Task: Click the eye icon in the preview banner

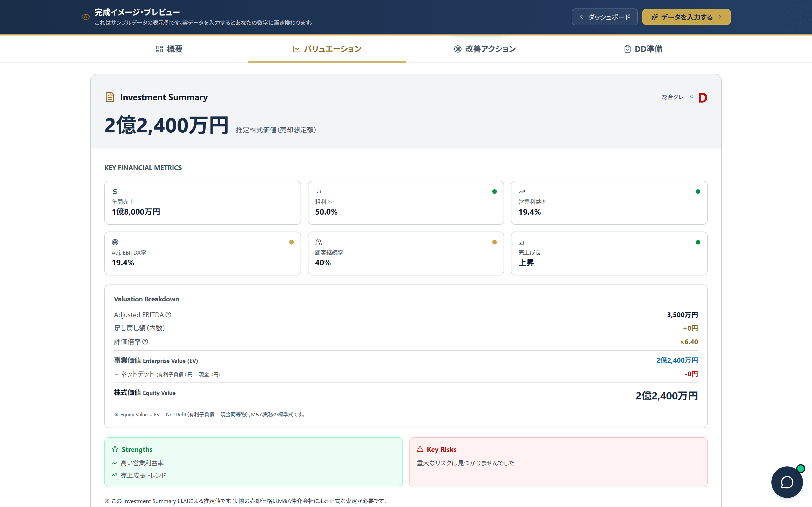Action: [x=85, y=17]
